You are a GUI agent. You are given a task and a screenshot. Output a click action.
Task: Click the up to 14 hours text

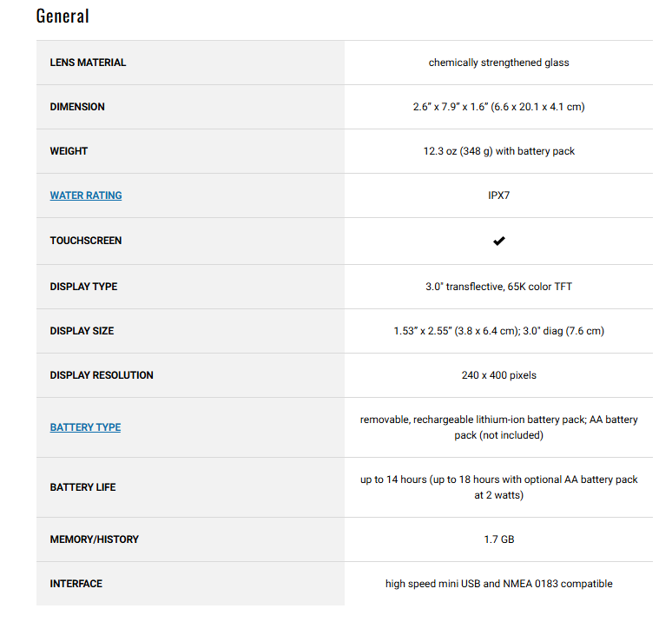point(498,487)
